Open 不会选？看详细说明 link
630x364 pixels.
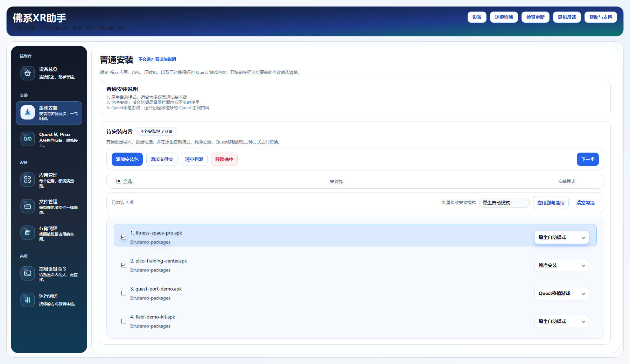click(157, 59)
